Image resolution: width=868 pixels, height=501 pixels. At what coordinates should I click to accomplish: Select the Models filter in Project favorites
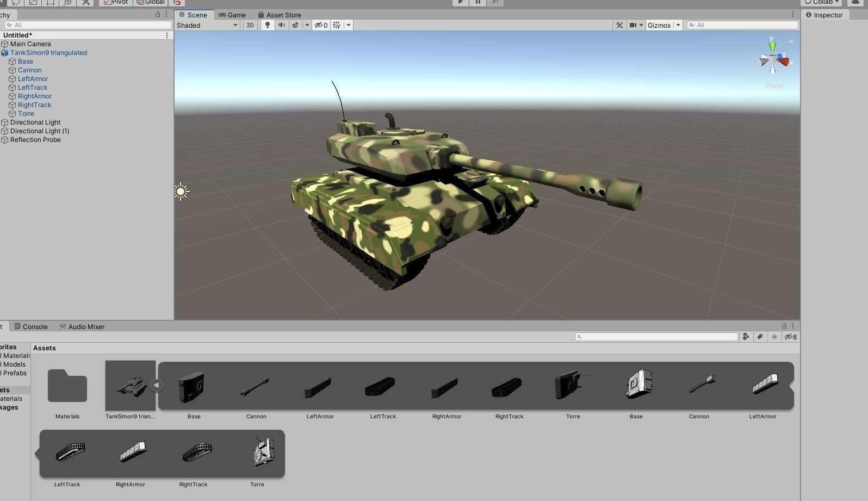click(x=14, y=364)
